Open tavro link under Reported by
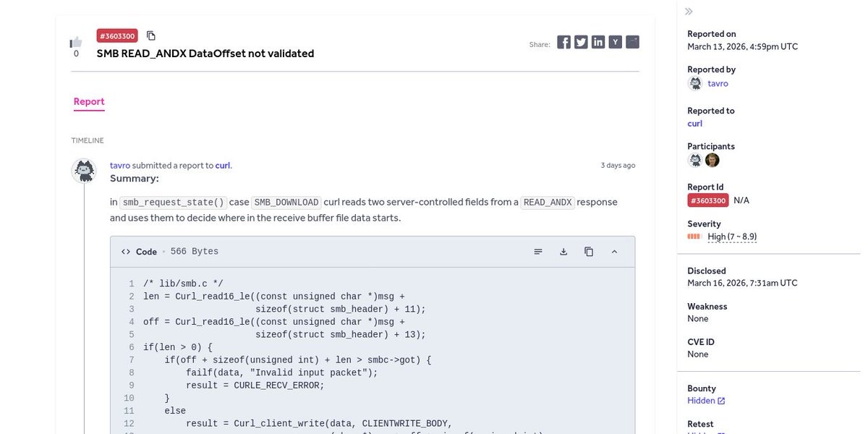The height and width of the screenshot is (434, 868). [718, 84]
